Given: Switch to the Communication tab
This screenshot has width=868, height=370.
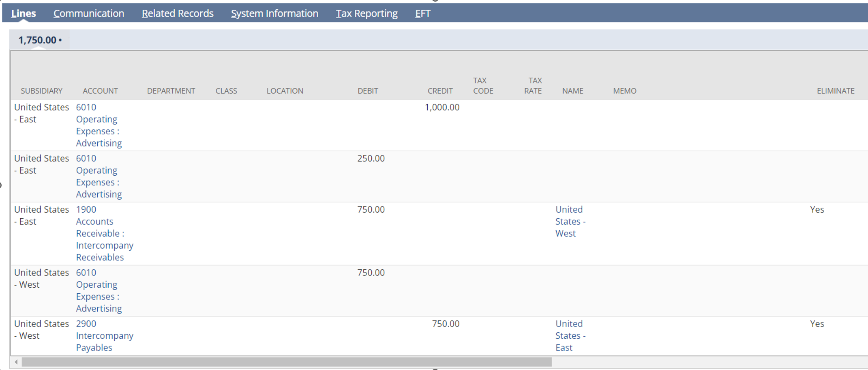Looking at the screenshot, I should click(x=89, y=13).
